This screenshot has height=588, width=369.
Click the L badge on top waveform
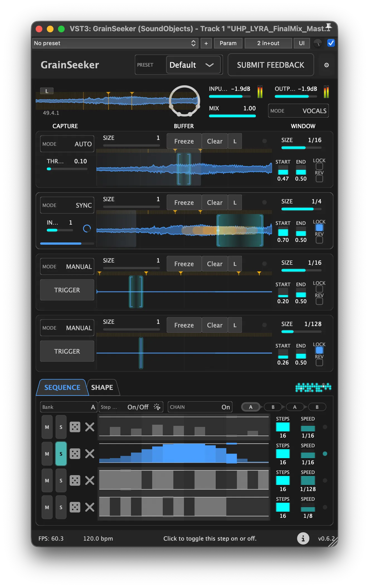coord(47,91)
